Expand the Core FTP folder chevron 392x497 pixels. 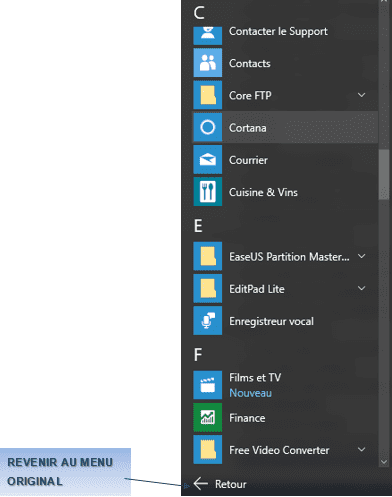click(362, 95)
